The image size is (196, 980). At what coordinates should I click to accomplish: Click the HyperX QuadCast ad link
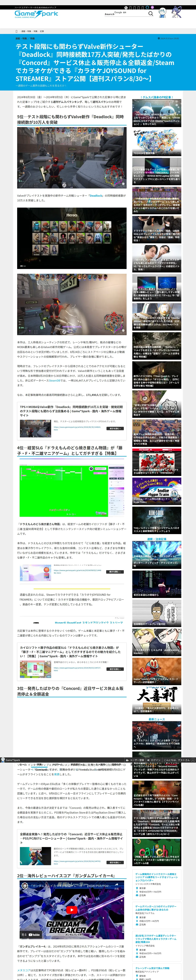click(89, 622)
